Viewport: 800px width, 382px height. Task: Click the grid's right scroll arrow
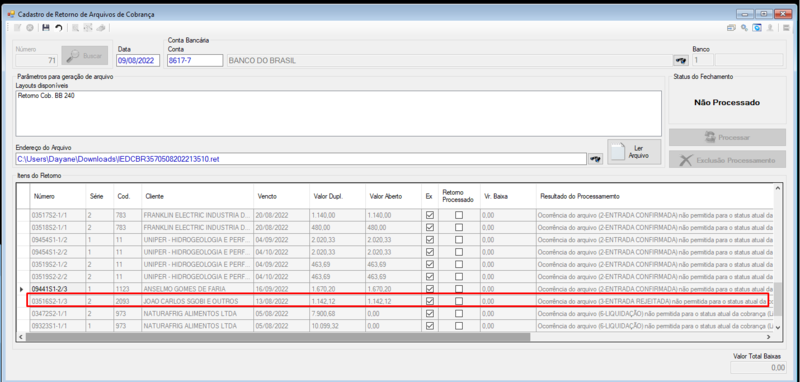pos(768,337)
